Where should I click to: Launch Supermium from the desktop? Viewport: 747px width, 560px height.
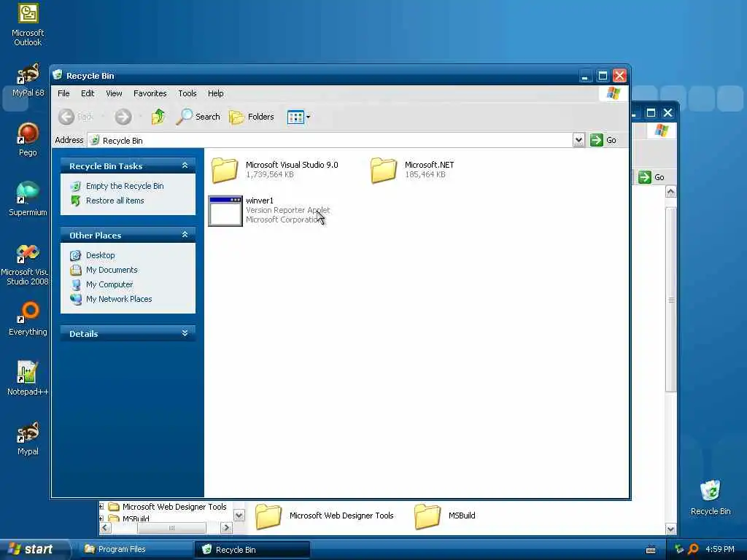click(x=28, y=199)
